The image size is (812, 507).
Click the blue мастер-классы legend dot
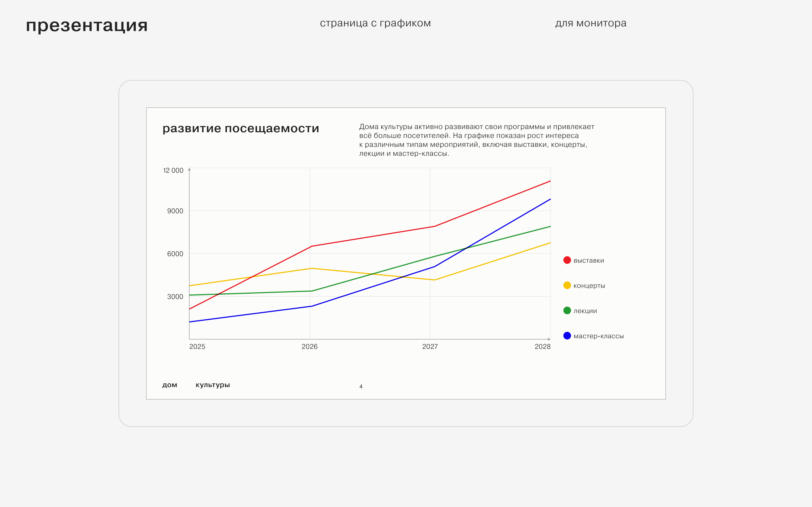click(x=567, y=336)
